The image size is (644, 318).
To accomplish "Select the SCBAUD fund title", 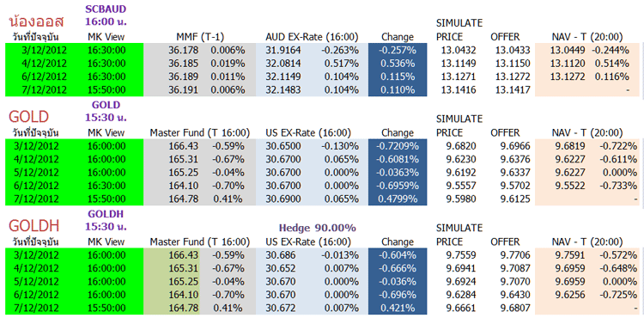I will [106, 9].
